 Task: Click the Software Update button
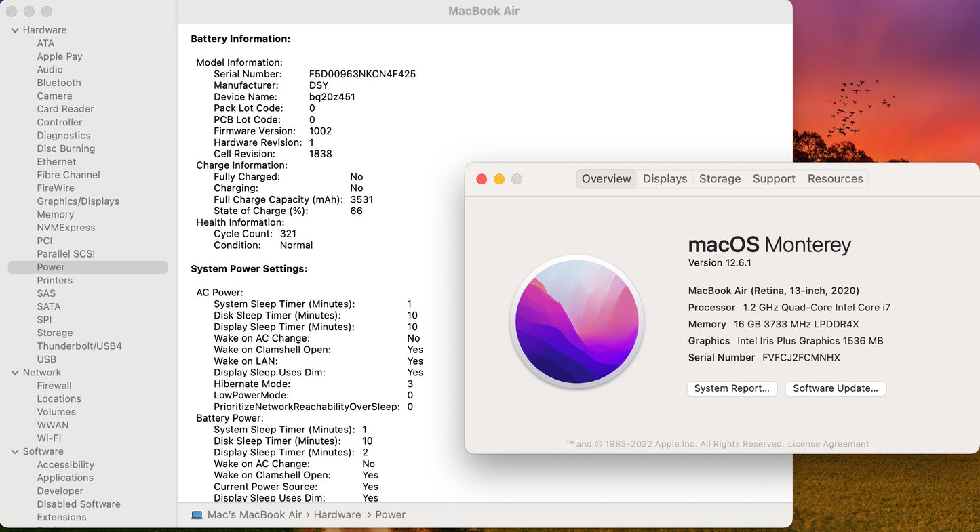point(835,388)
